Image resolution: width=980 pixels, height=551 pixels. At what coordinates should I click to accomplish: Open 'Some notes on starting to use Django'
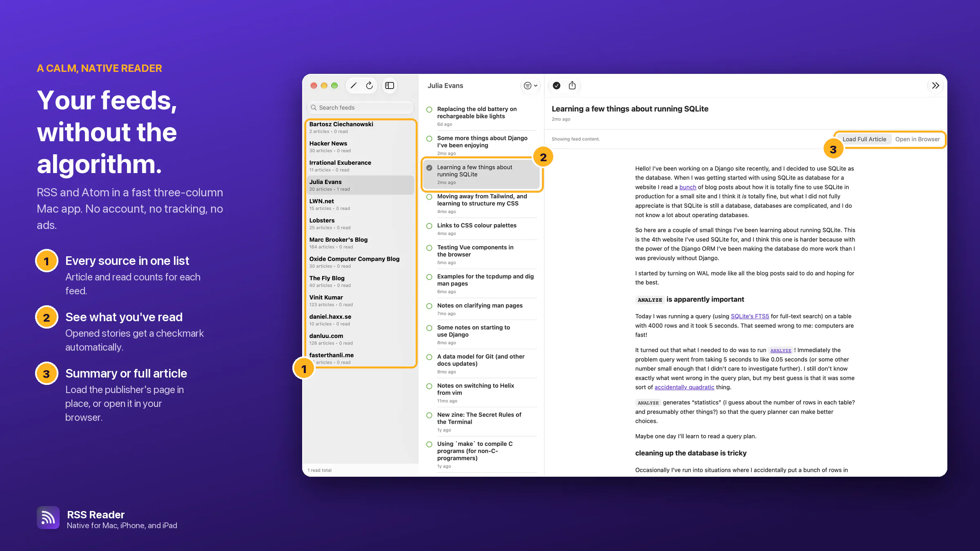coord(482,335)
